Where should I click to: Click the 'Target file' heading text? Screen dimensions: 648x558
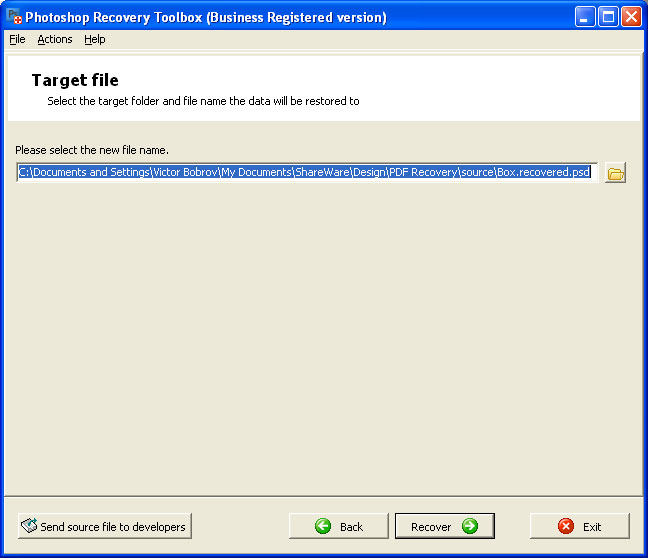[75, 80]
